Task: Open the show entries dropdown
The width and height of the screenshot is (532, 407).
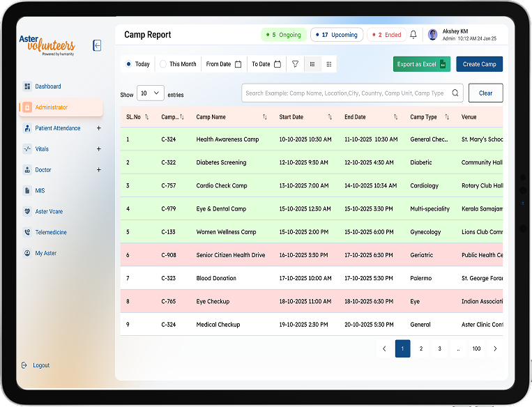Action: point(150,93)
